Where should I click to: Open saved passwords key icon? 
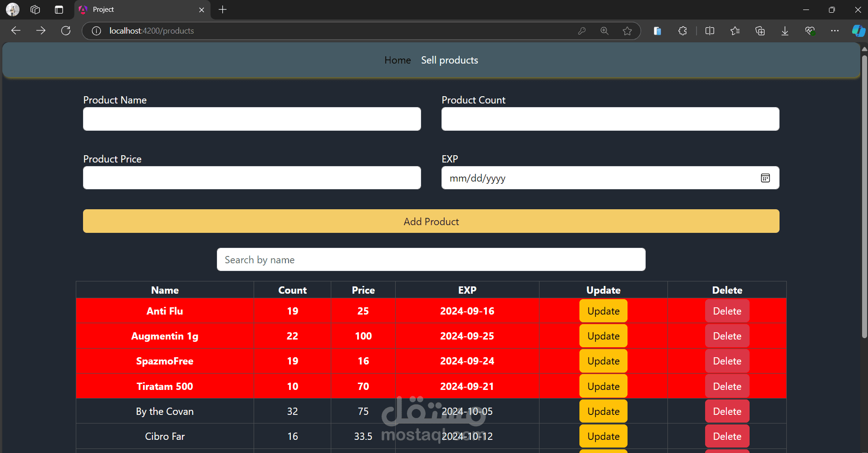[582, 31]
